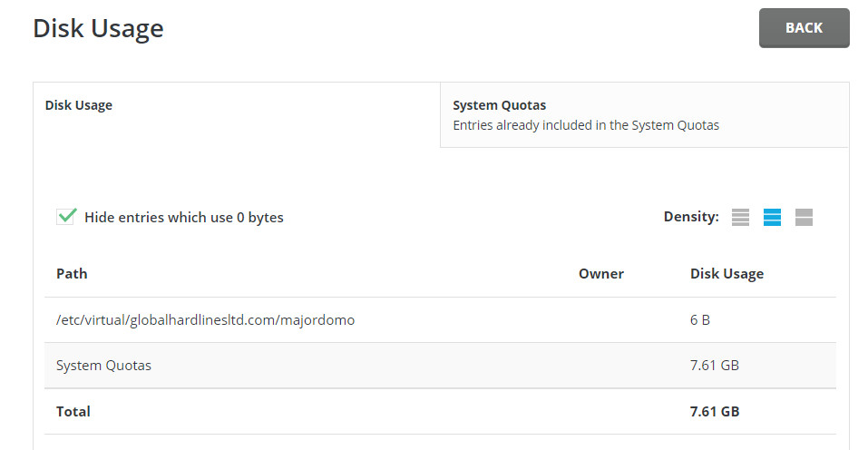Click the /etc/virtual/globalhardlinesltd.com/majordomo path
The height and width of the screenshot is (450, 868).
coord(205,320)
